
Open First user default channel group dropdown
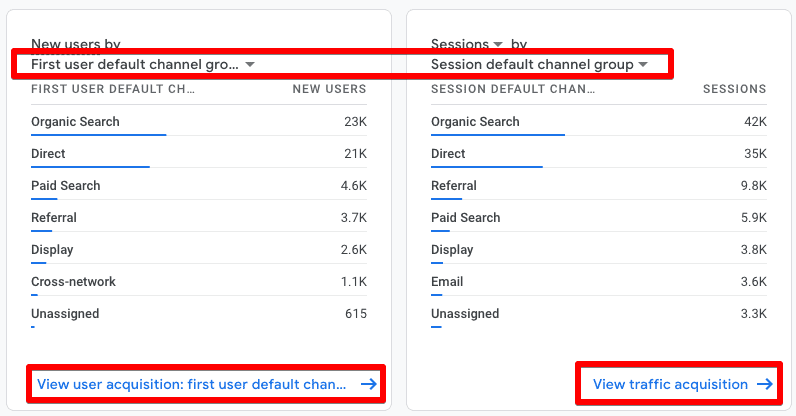coord(143,65)
